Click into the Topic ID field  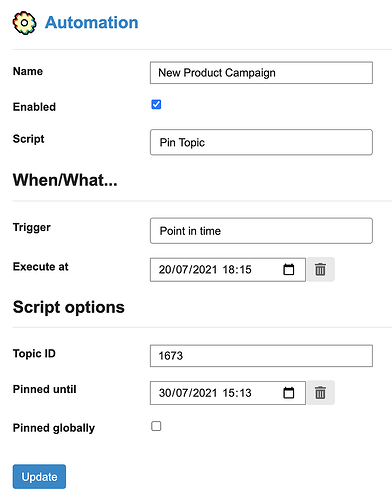(x=261, y=356)
